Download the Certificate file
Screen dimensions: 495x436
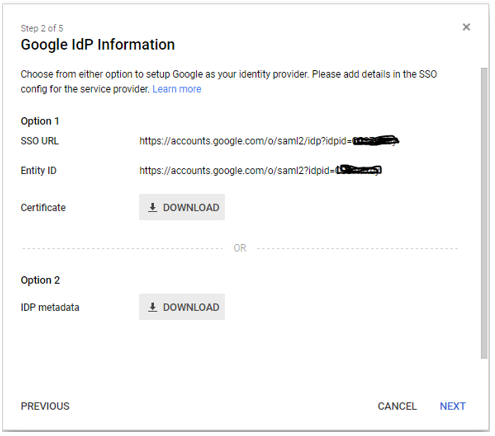(x=182, y=207)
